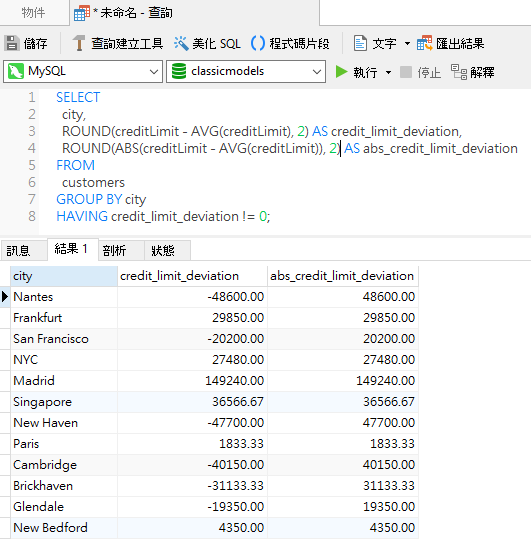Click the Explain plan icon

coord(459,72)
